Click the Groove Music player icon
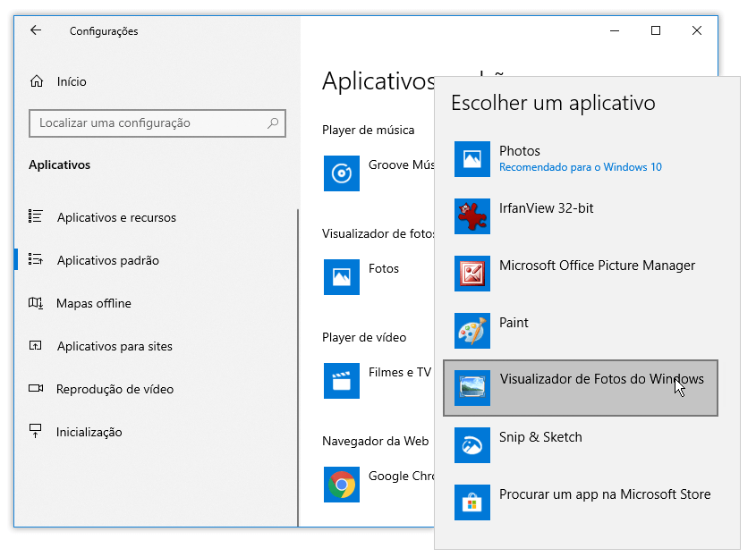This screenshot has height=557, width=756. [341, 173]
